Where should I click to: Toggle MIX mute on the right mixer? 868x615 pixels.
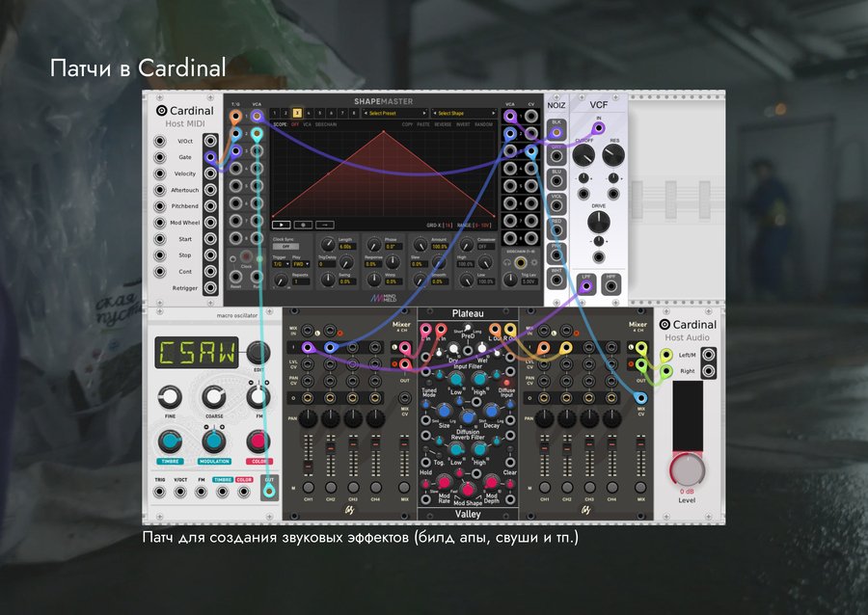(x=640, y=487)
